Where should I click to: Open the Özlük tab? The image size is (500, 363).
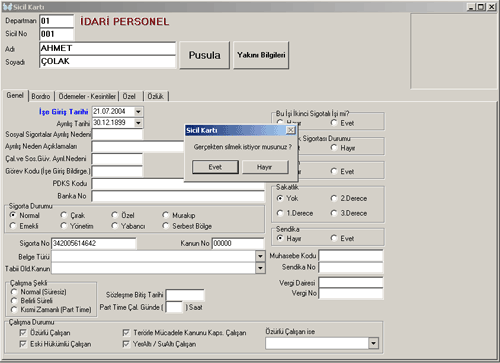click(x=156, y=96)
